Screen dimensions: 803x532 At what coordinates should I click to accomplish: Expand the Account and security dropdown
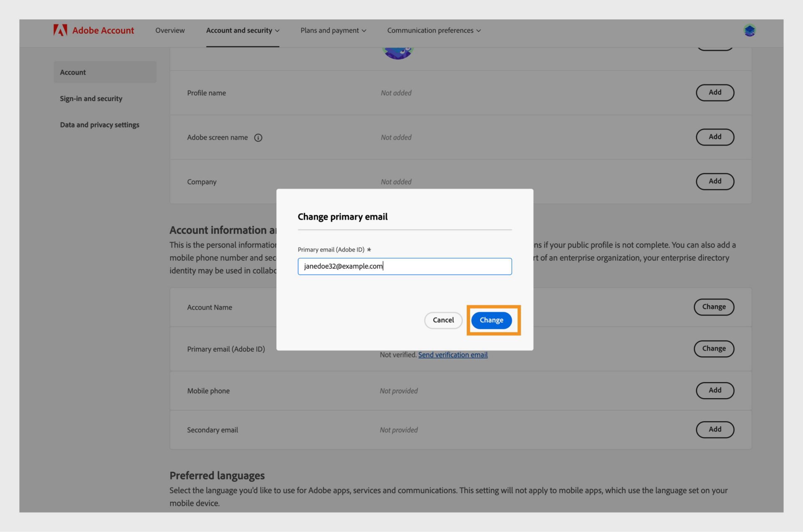point(243,30)
